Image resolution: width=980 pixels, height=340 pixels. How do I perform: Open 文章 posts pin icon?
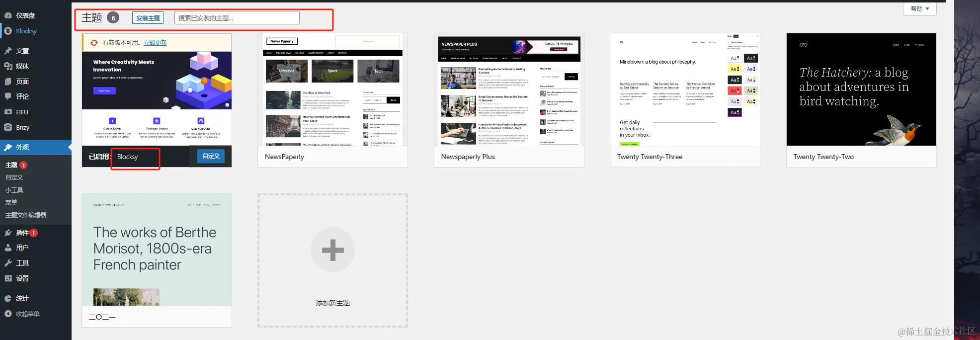[8, 51]
